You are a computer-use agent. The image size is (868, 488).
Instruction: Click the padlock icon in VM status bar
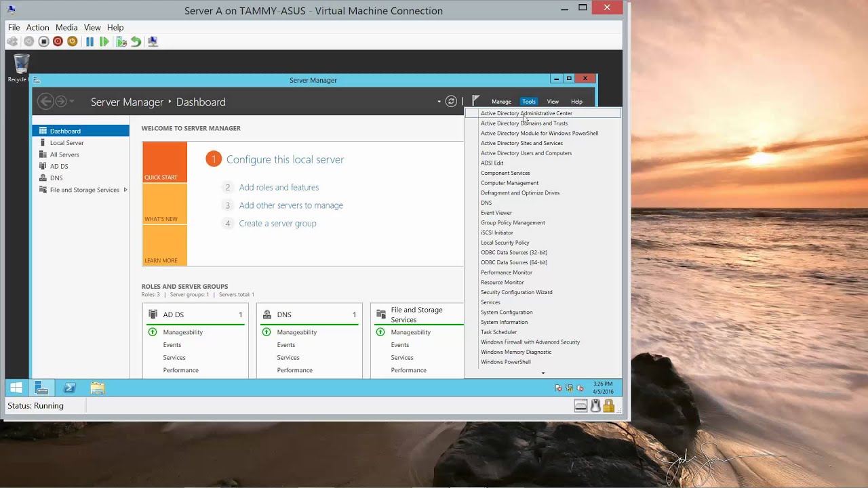pos(608,406)
